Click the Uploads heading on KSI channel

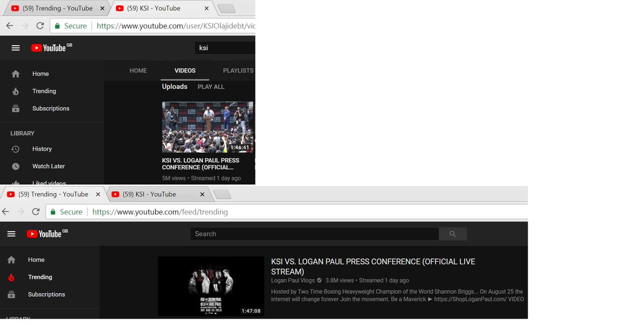tap(174, 86)
